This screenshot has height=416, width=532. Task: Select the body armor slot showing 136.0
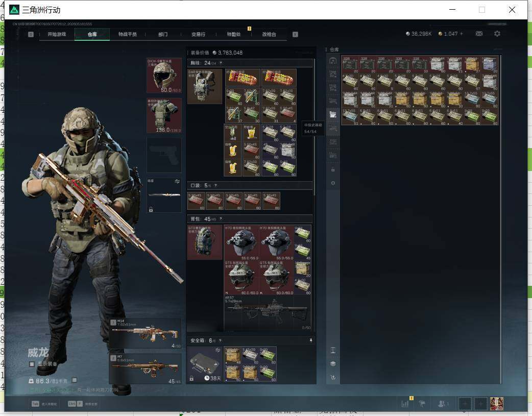point(164,115)
